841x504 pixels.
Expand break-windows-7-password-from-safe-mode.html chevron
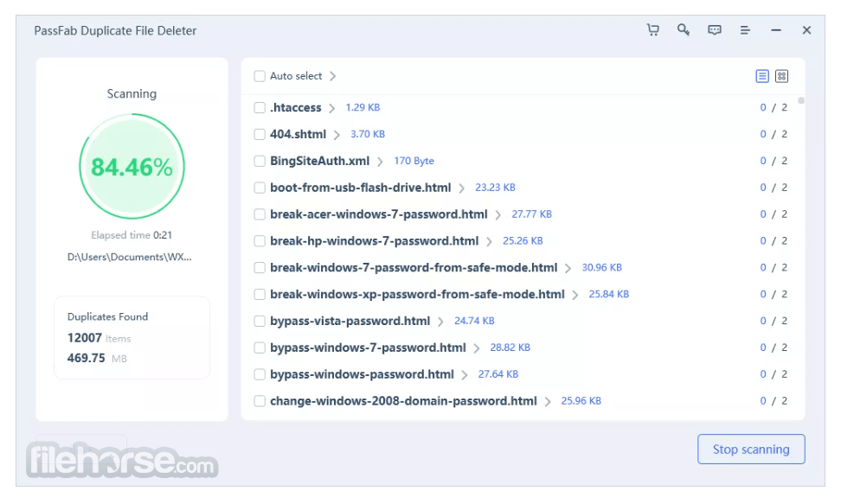click(568, 268)
